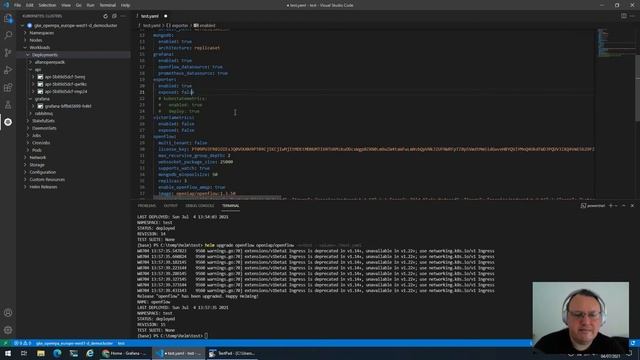Select the gke democluster tree entry
Image resolution: width=640 pixels, height=360 pixels.
[x=76, y=25]
